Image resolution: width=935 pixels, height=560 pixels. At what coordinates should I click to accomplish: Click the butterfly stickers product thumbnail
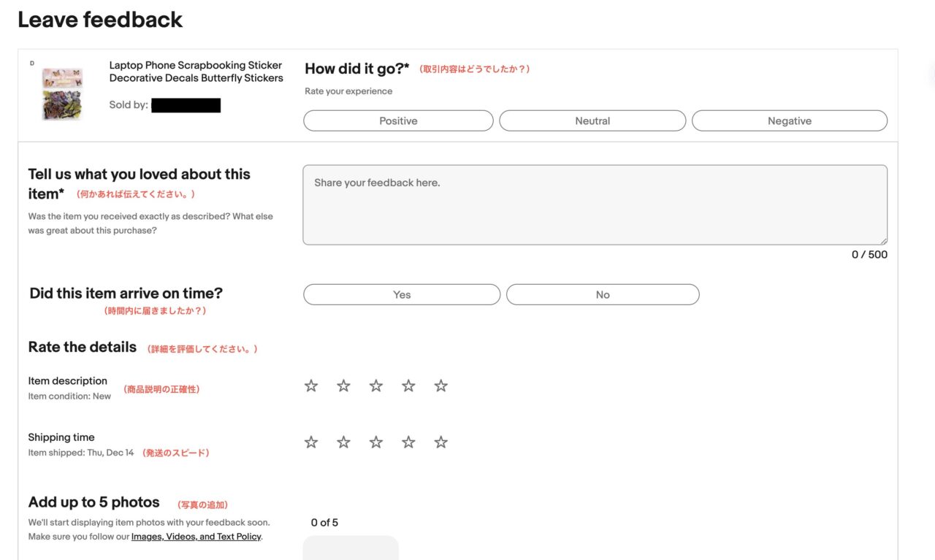tap(62, 94)
